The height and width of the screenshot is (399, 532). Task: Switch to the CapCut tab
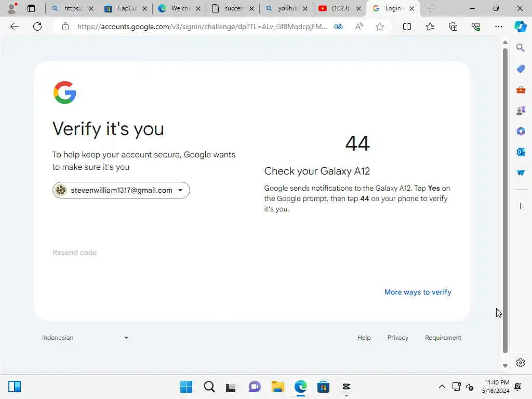pos(126,8)
